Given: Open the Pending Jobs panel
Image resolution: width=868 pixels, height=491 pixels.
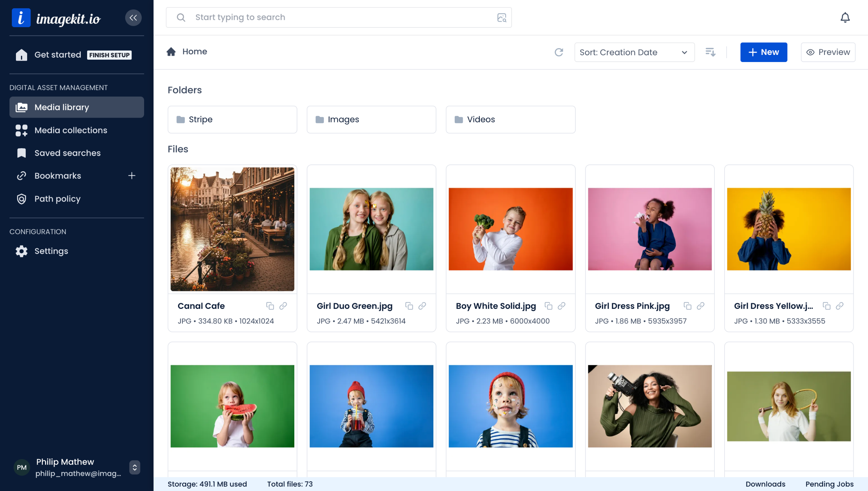Looking at the screenshot, I should [829, 484].
